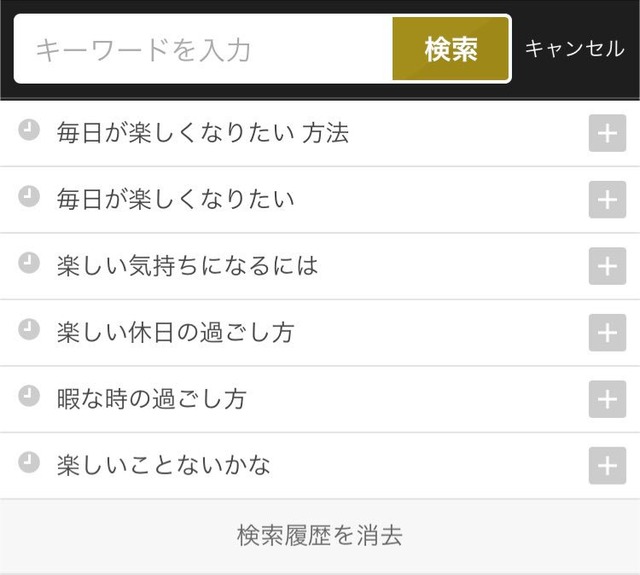Focus the キーワードを入力 search field

pos(200,49)
